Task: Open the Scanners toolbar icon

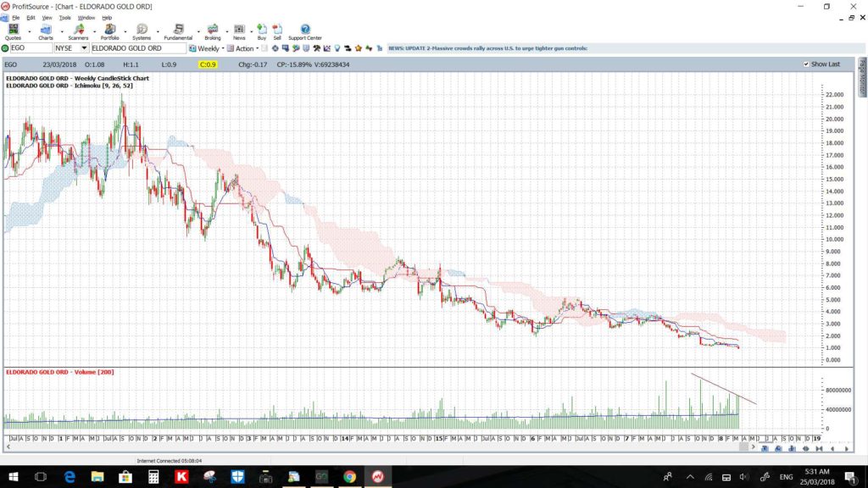Action: click(79, 29)
